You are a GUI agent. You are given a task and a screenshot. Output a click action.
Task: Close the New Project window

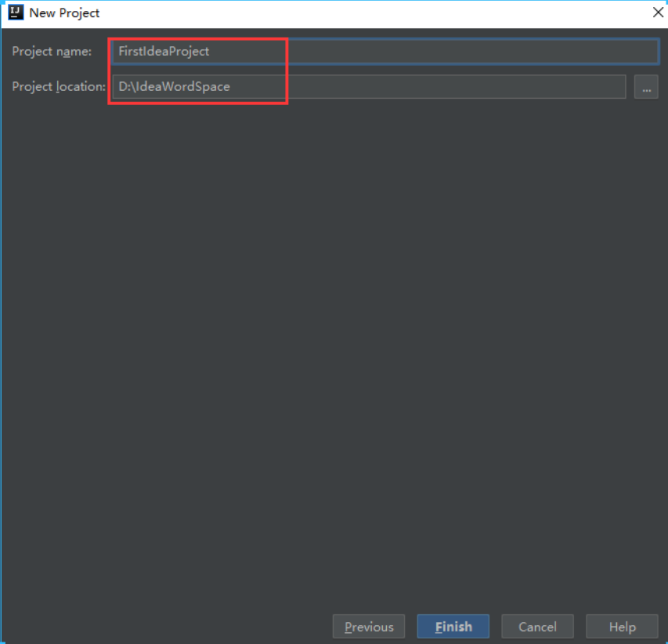pyautogui.click(x=658, y=13)
